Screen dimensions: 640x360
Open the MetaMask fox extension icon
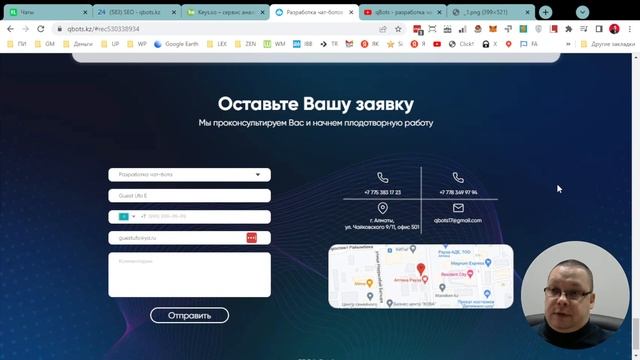[493, 29]
